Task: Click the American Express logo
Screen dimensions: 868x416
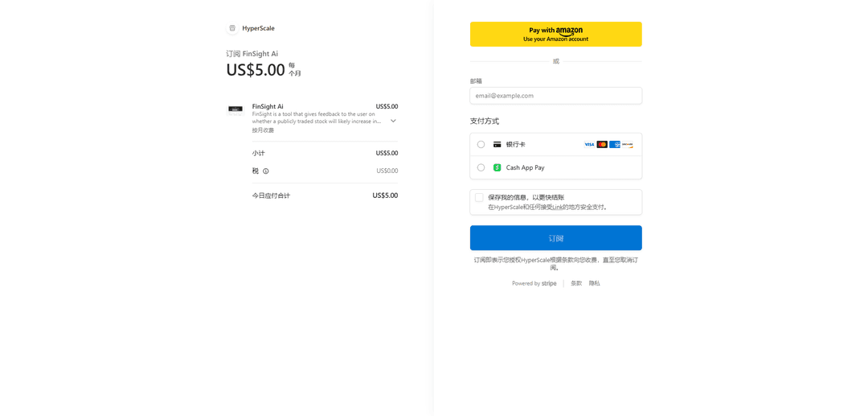Action: click(615, 145)
